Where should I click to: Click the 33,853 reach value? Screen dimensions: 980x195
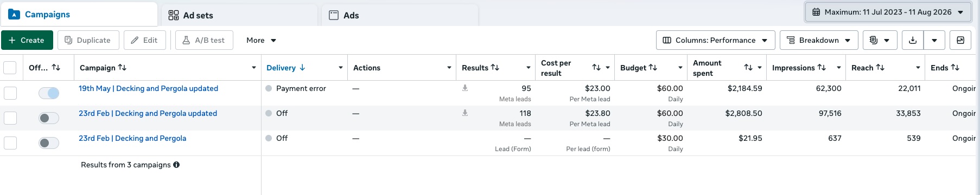[x=908, y=113]
